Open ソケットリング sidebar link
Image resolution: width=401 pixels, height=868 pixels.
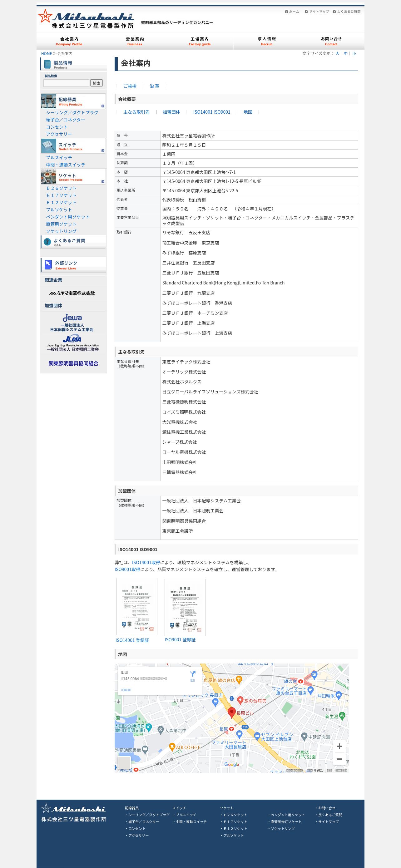(61, 231)
